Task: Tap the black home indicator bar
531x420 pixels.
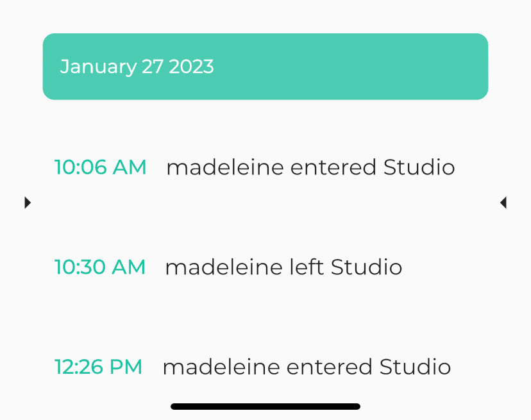Action: [265, 407]
